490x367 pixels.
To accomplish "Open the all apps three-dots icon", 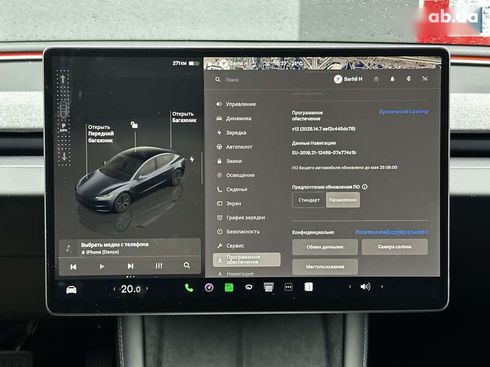I will point(289,287).
